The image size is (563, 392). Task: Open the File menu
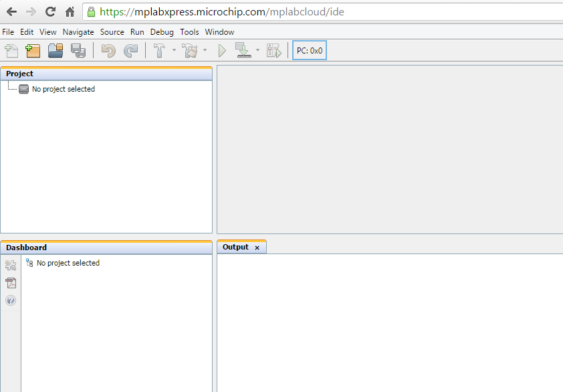(8, 32)
